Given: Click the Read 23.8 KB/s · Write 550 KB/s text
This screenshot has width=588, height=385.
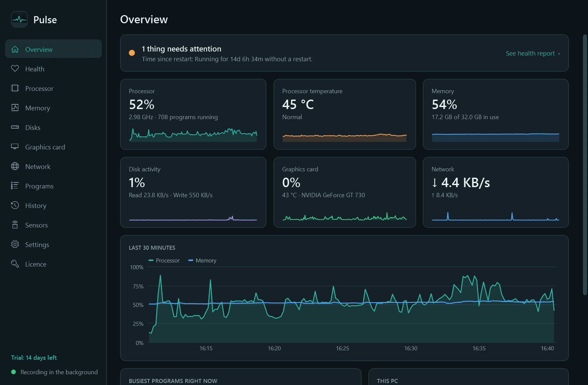Looking at the screenshot, I should coord(171,195).
